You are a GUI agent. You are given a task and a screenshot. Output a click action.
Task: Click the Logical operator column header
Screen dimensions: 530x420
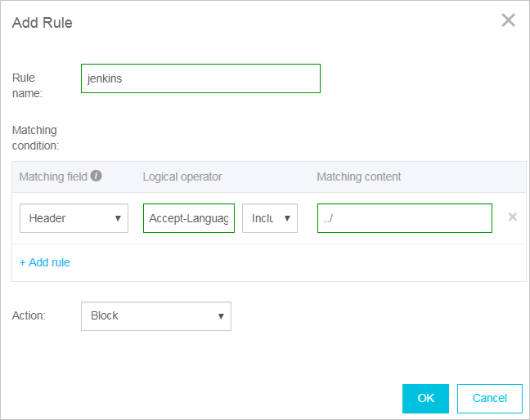pos(182,176)
